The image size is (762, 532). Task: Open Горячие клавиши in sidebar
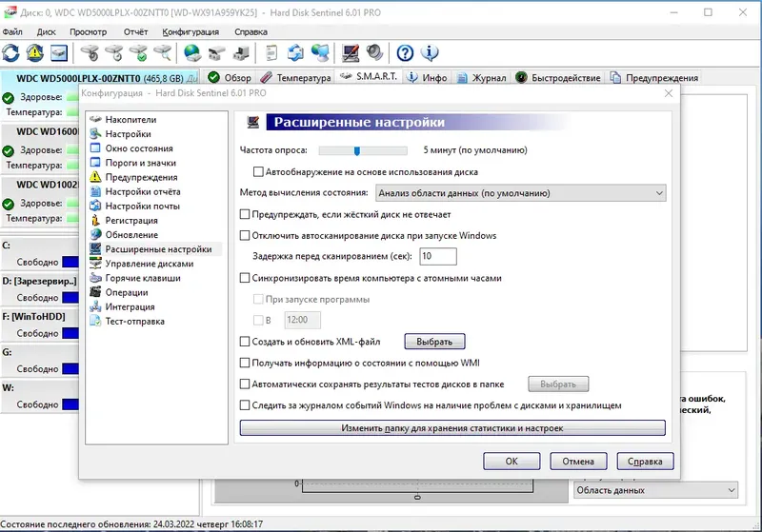click(x=143, y=278)
